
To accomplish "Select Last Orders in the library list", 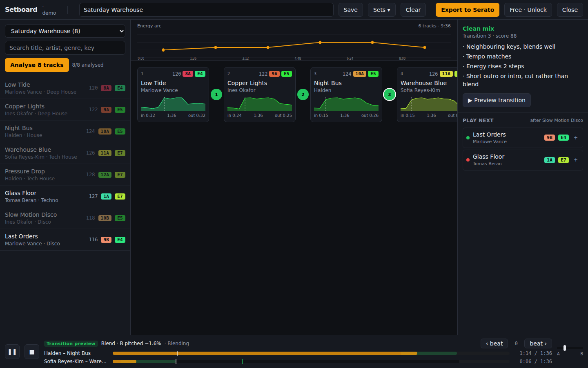I will pos(65,240).
